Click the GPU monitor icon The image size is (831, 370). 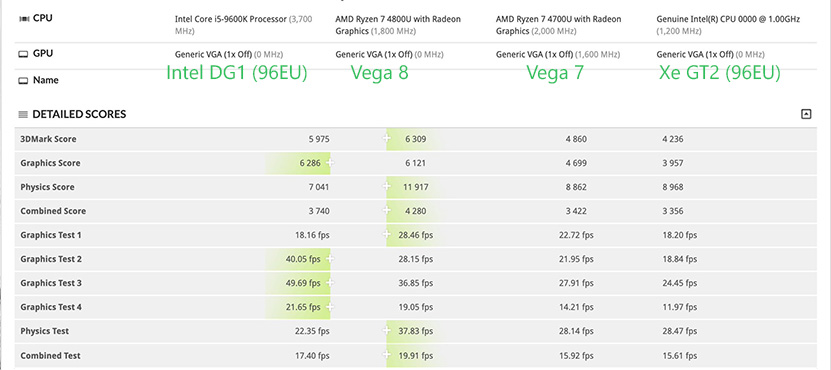click(x=23, y=54)
